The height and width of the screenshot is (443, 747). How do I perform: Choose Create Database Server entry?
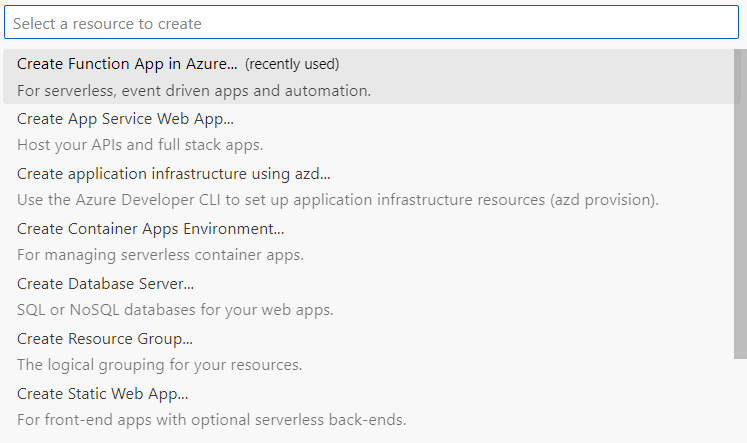click(105, 284)
